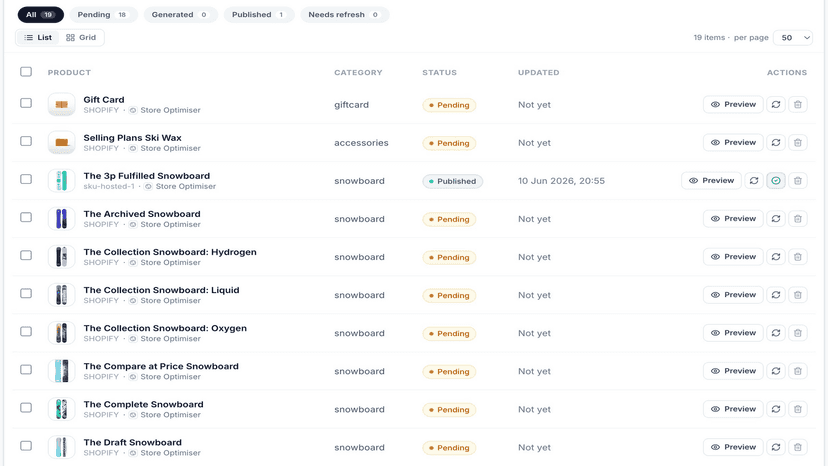
Task: Preview Selling Plans Ski Wax
Action: 733,143
